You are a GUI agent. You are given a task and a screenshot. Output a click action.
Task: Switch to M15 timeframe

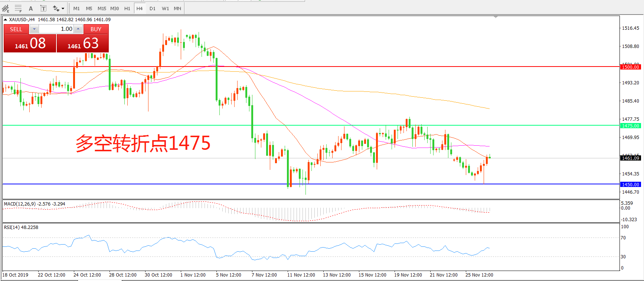[x=102, y=8]
